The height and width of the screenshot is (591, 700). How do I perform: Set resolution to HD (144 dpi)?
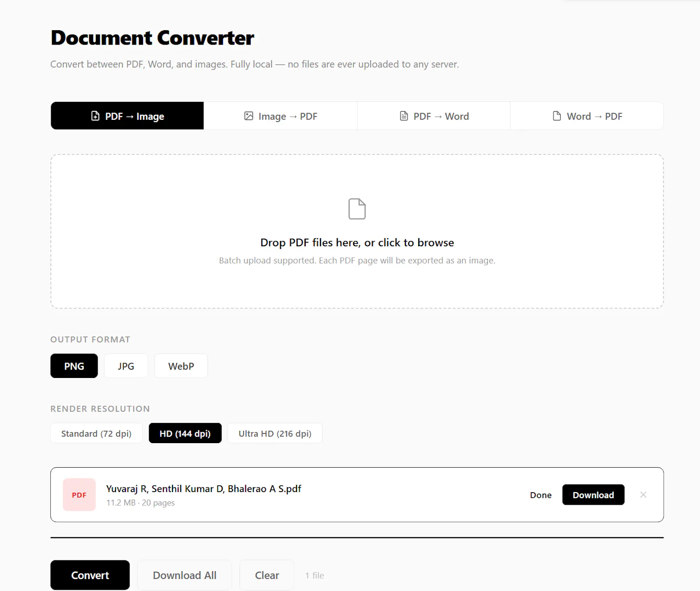coord(185,434)
